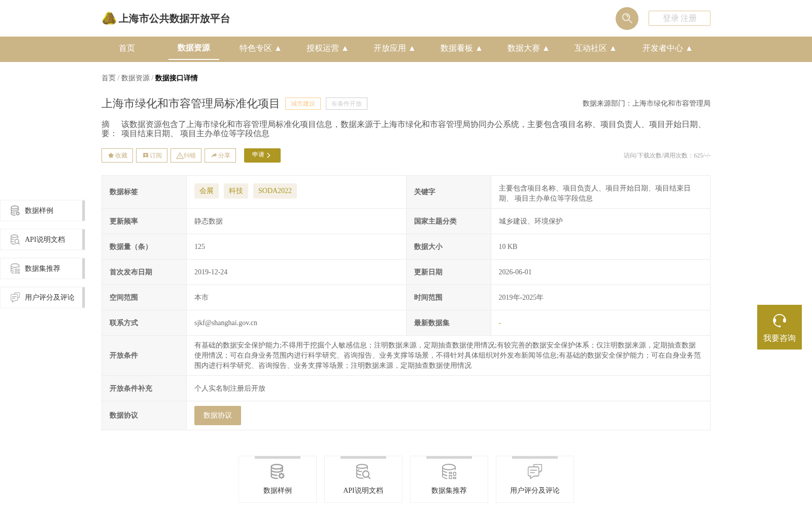Click page heading 上海市绿化和市容管理局标准化项目
The width and height of the screenshot is (812, 508).
(x=191, y=104)
